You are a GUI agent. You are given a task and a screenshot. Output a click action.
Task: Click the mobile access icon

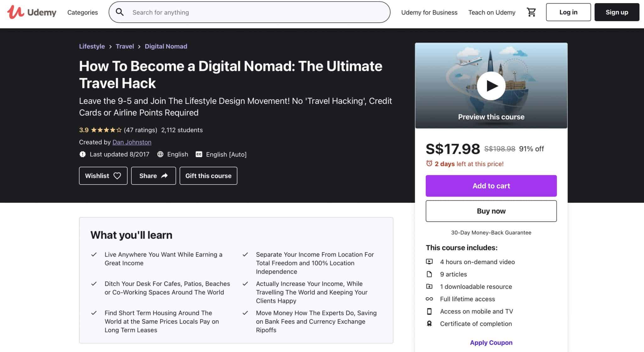click(x=429, y=311)
